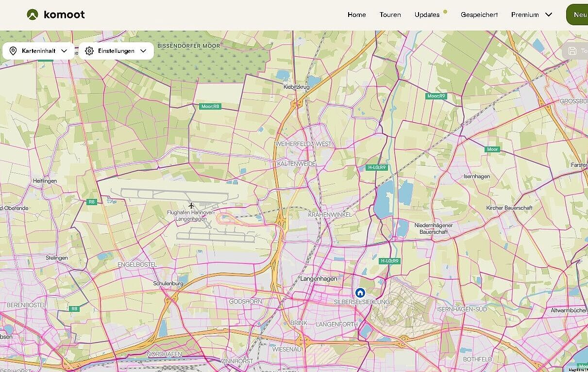Image resolution: width=588 pixels, height=372 pixels.
Task: Click the airplane icon at Flughafen Hannover-Langenhagen
Action: 191,206
